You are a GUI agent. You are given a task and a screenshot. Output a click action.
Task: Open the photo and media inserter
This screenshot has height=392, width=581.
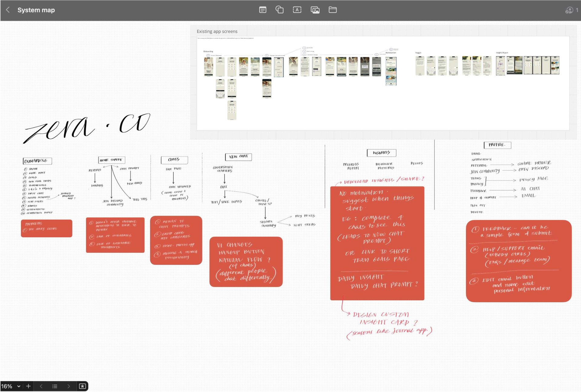pos(315,10)
